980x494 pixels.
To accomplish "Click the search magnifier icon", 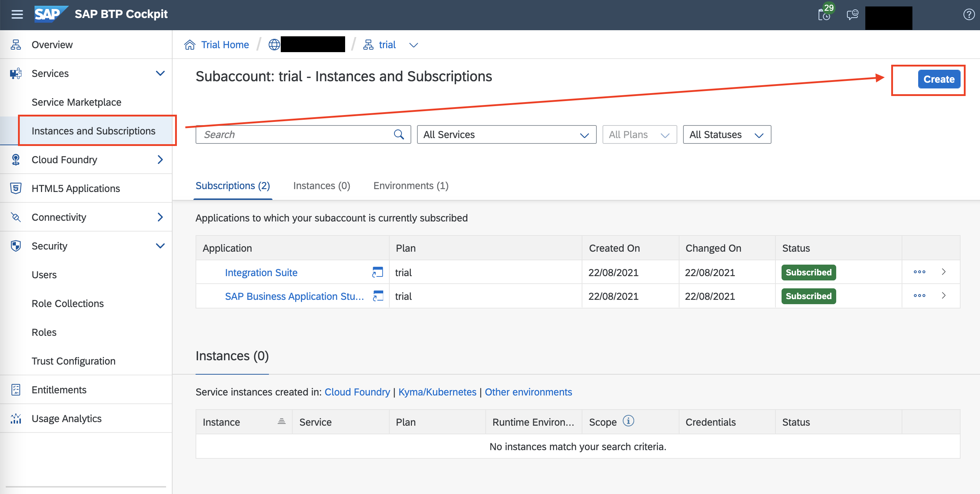I will point(399,134).
